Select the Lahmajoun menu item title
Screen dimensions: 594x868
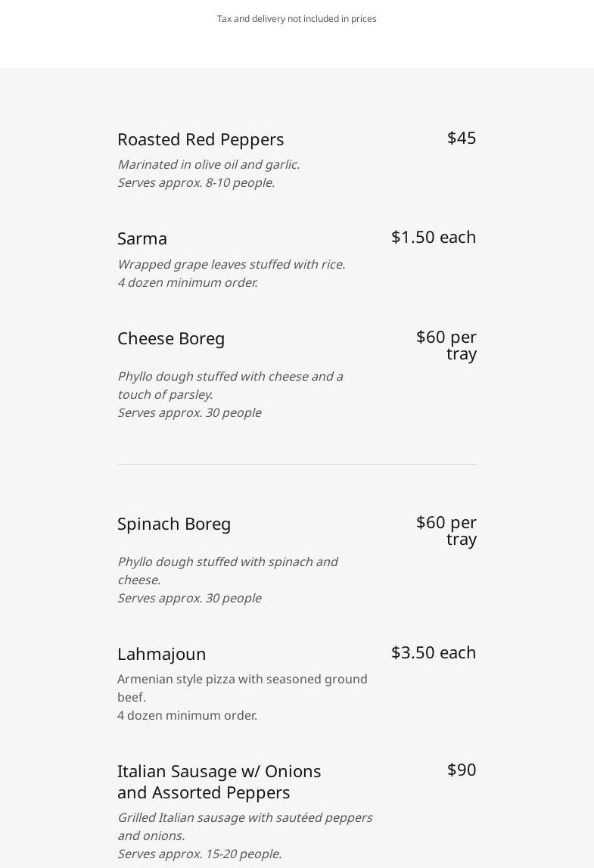[x=161, y=654]
